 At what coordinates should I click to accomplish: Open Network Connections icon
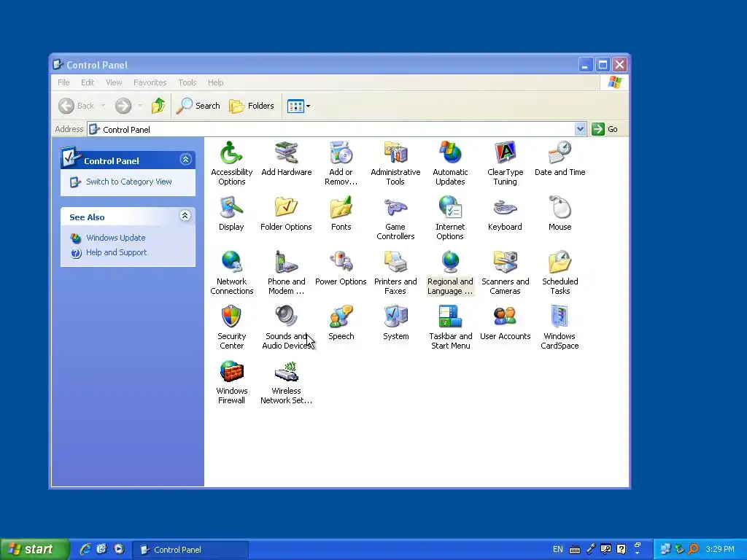point(231,273)
